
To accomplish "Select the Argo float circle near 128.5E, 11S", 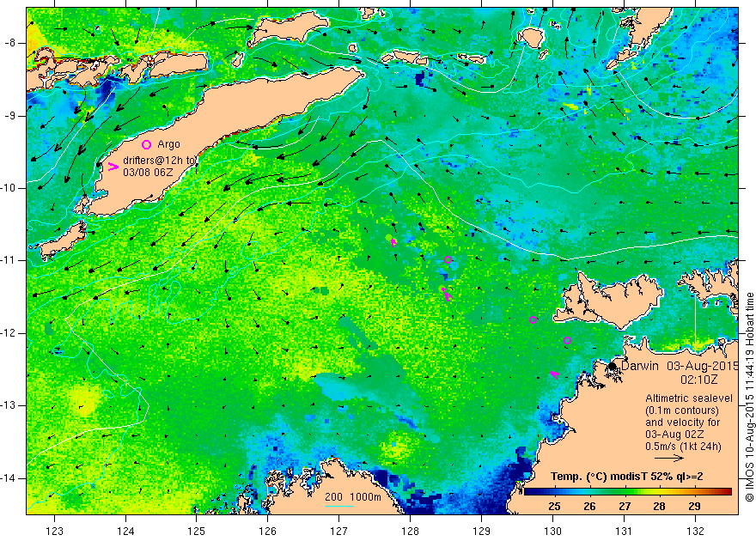I will click(448, 259).
